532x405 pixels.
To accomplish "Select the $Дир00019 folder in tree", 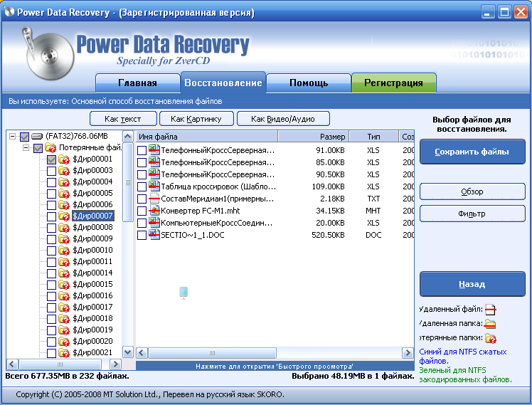I will [x=92, y=330].
